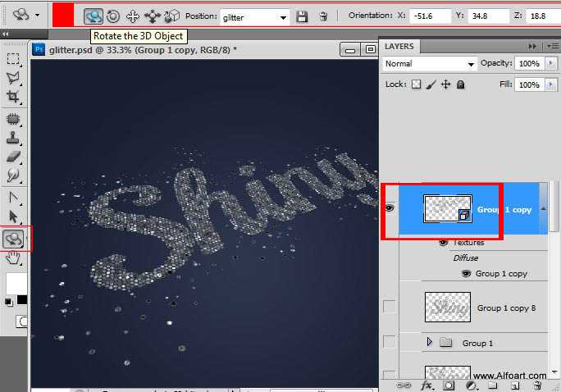Select the Group 1 layer name
Screen dimensions: 561x392
click(x=477, y=344)
